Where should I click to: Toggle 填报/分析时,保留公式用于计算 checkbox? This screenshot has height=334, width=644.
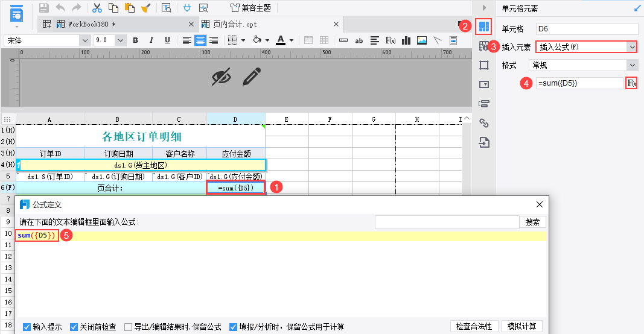pyautogui.click(x=233, y=327)
